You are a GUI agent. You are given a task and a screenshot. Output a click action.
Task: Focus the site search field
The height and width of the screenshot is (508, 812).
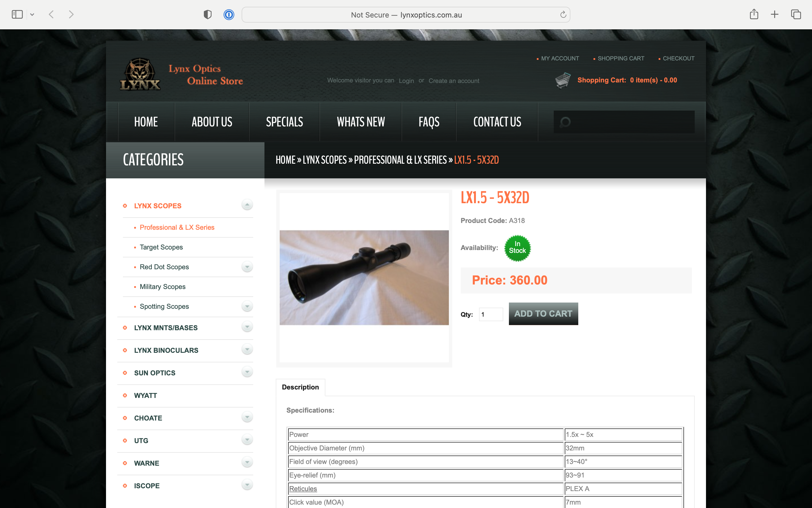[x=624, y=122]
